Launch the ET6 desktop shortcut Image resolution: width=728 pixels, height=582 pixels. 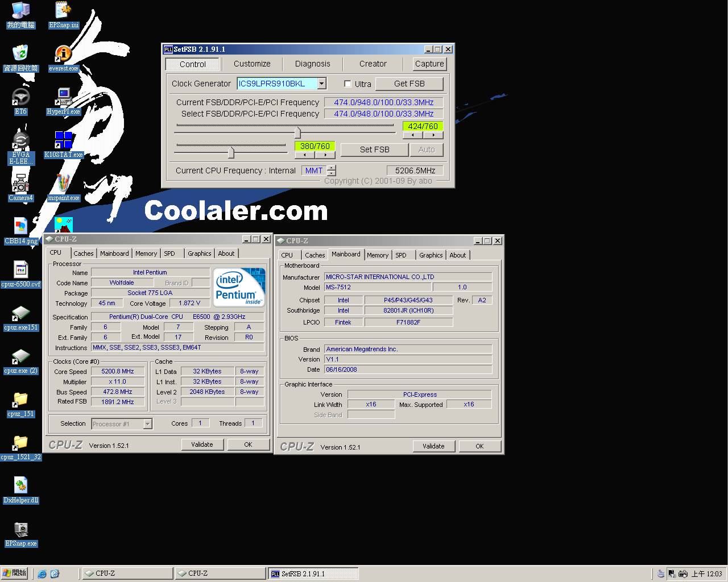click(21, 102)
